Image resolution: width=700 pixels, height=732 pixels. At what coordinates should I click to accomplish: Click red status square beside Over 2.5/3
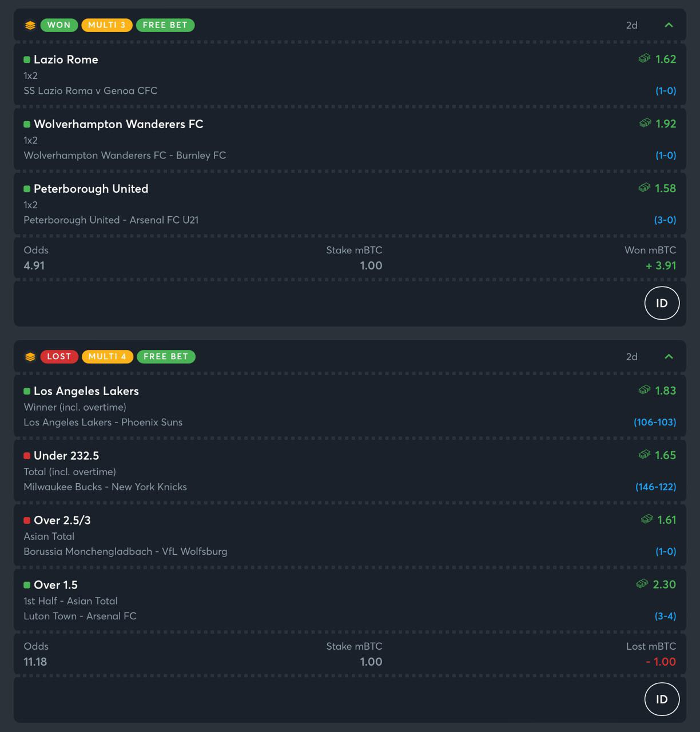click(27, 520)
